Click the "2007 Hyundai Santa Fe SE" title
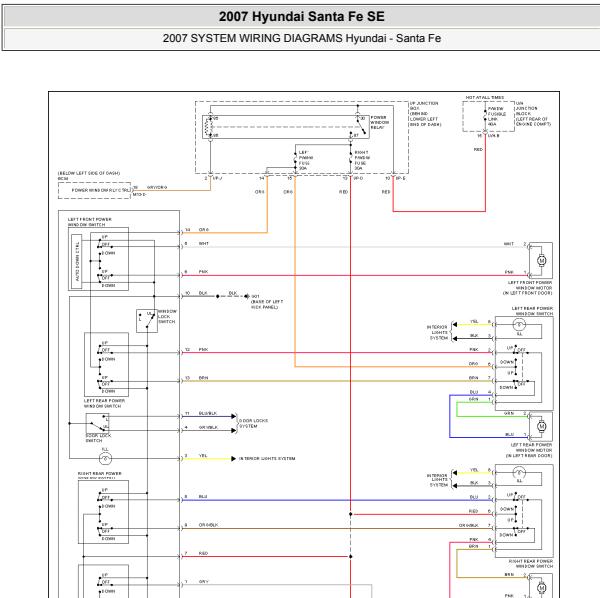 (x=302, y=16)
